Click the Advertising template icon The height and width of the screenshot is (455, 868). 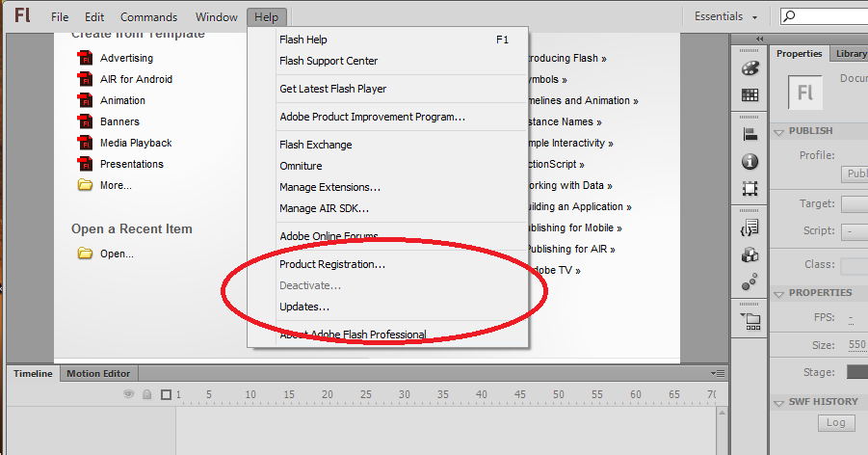coord(85,58)
